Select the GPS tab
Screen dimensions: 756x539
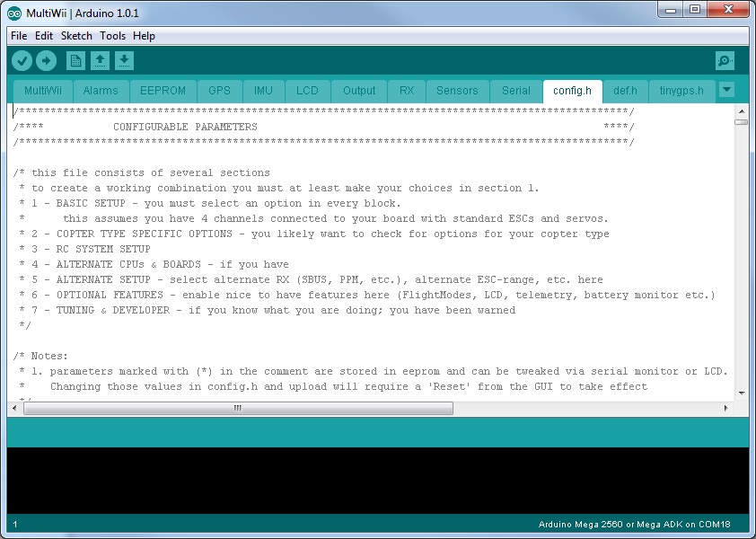220,90
